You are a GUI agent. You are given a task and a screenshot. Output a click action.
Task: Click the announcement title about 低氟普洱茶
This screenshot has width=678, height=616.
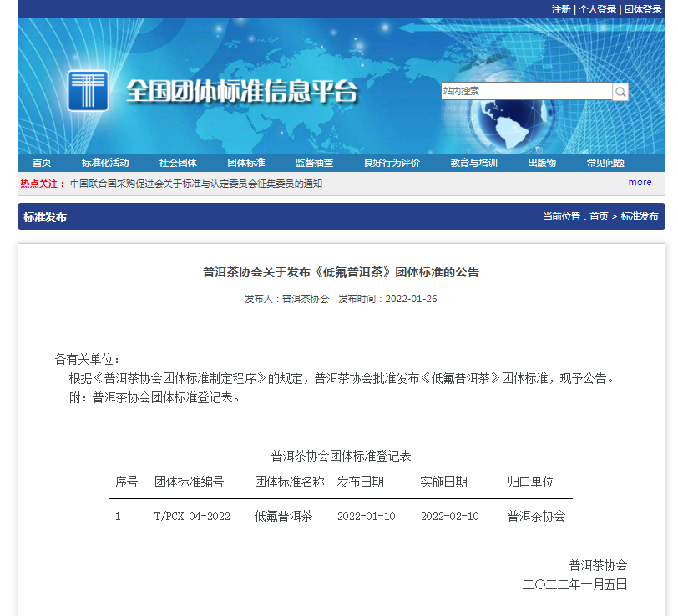click(342, 272)
